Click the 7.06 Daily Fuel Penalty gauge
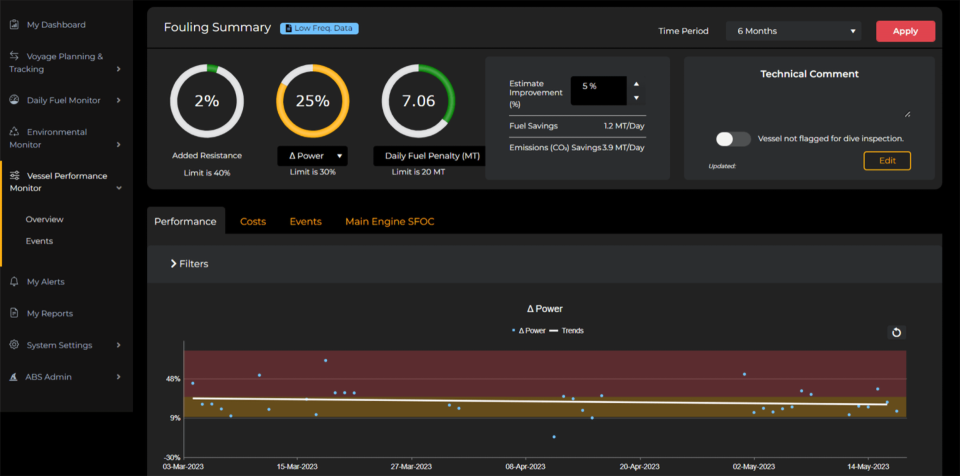The image size is (960, 476). pos(418,100)
